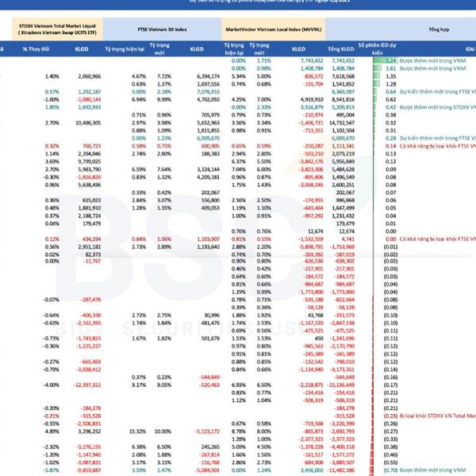Image resolution: width=476 pixels, height=476 pixels.
Task: Select red cell with value 1,103,007
Action: 208,240
